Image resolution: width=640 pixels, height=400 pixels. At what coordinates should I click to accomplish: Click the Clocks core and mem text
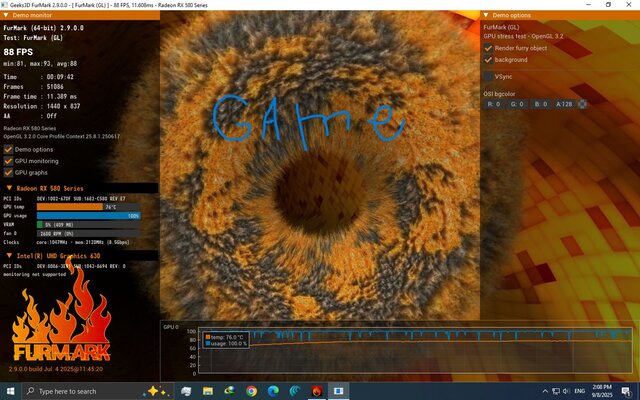[x=66, y=242]
